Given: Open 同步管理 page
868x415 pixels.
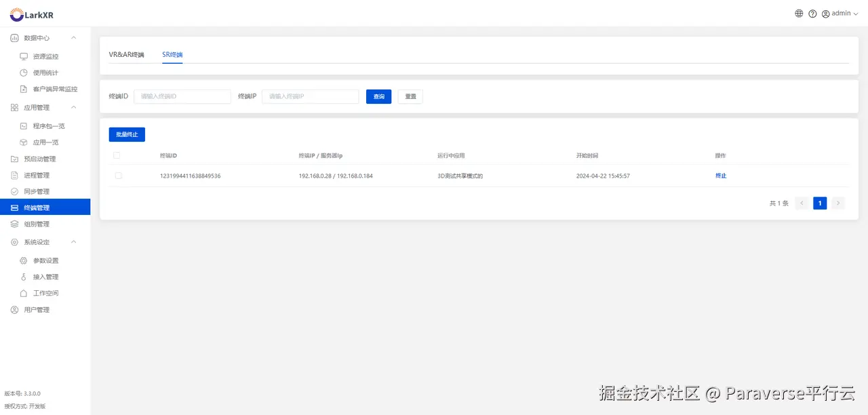Looking at the screenshot, I should click(37, 192).
